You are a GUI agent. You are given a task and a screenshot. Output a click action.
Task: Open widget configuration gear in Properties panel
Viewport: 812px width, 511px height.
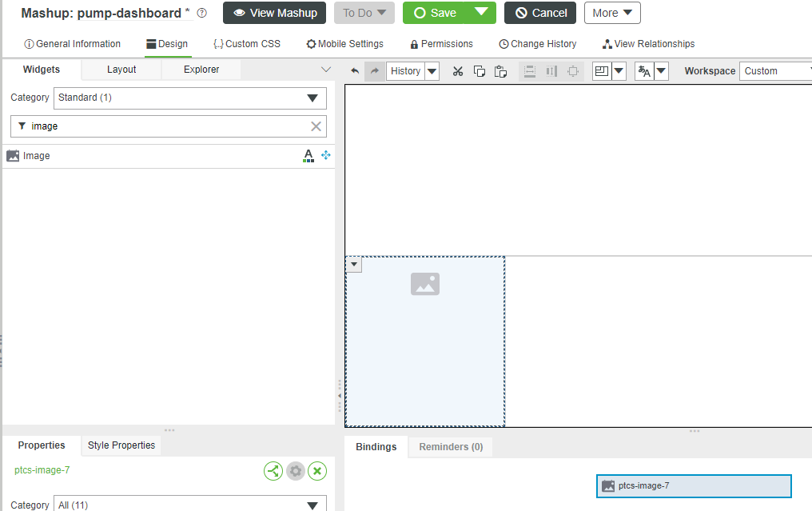point(295,471)
